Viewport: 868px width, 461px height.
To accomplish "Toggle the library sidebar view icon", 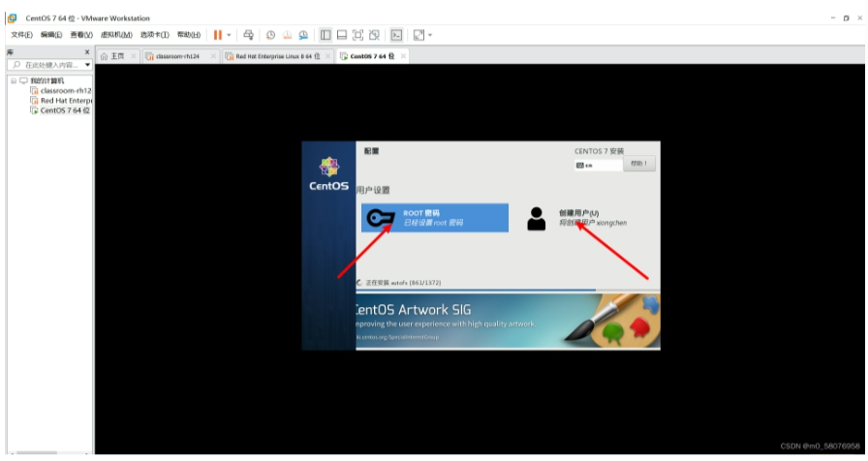I will click(325, 35).
